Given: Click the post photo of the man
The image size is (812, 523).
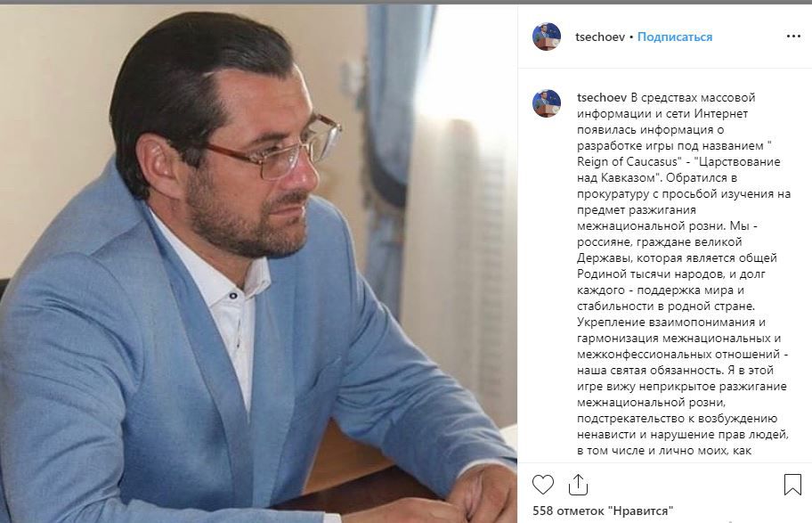Looking at the screenshot, I should click(x=258, y=264).
